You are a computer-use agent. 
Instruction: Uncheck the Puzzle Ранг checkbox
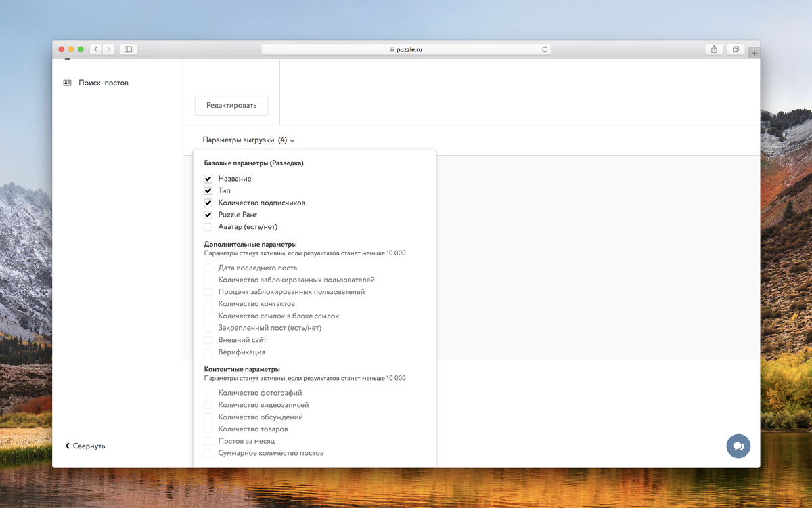point(208,215)
